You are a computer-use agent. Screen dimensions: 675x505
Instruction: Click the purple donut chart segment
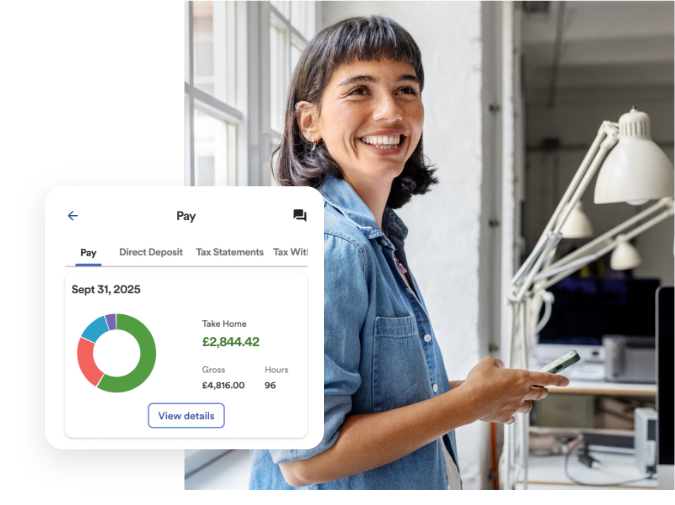pos(111,320)
